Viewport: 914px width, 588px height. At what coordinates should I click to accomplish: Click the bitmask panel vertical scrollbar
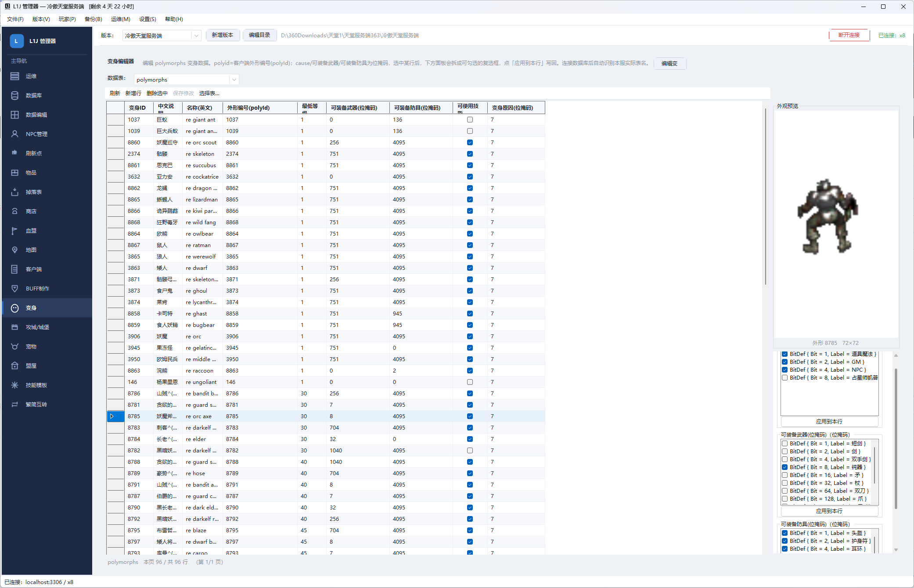pos(896,439)
